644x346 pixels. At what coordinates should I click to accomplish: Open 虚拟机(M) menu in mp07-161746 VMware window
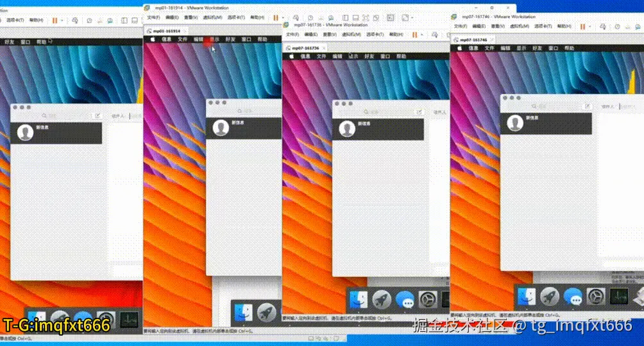[x=519, y=26]
